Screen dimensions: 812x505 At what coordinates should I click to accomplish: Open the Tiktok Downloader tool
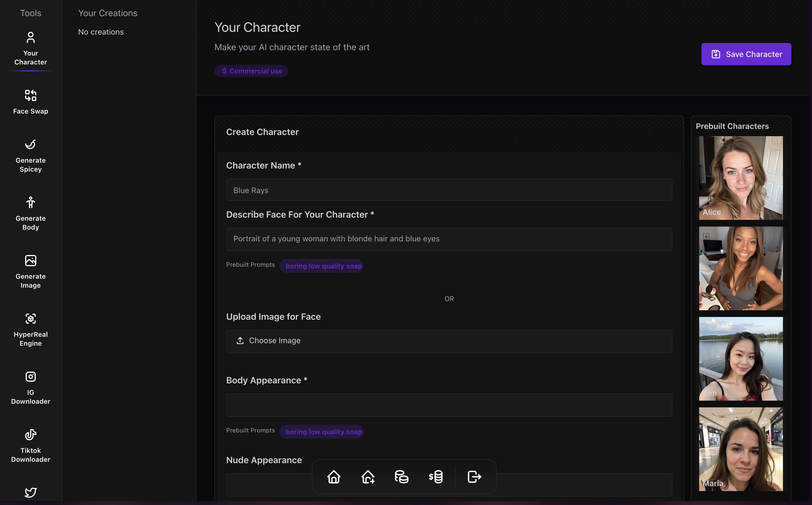[x=30, y=446]
